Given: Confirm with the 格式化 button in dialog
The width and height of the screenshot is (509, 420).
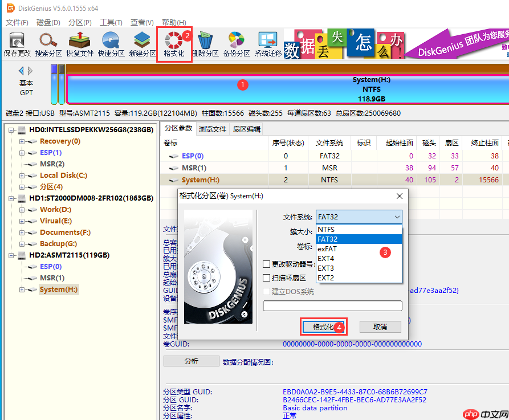Looking at the screenshot, I should point(323,327).
